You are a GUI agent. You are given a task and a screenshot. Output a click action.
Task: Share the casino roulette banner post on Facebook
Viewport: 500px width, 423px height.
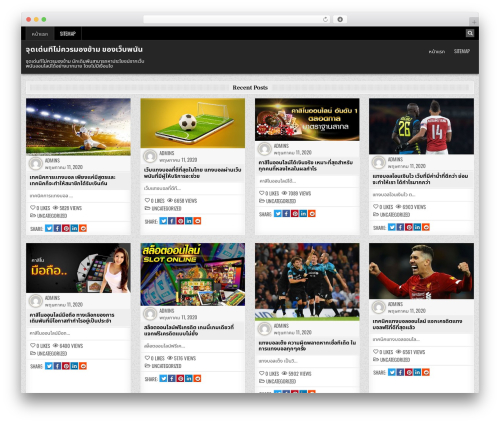pos(286,213)
